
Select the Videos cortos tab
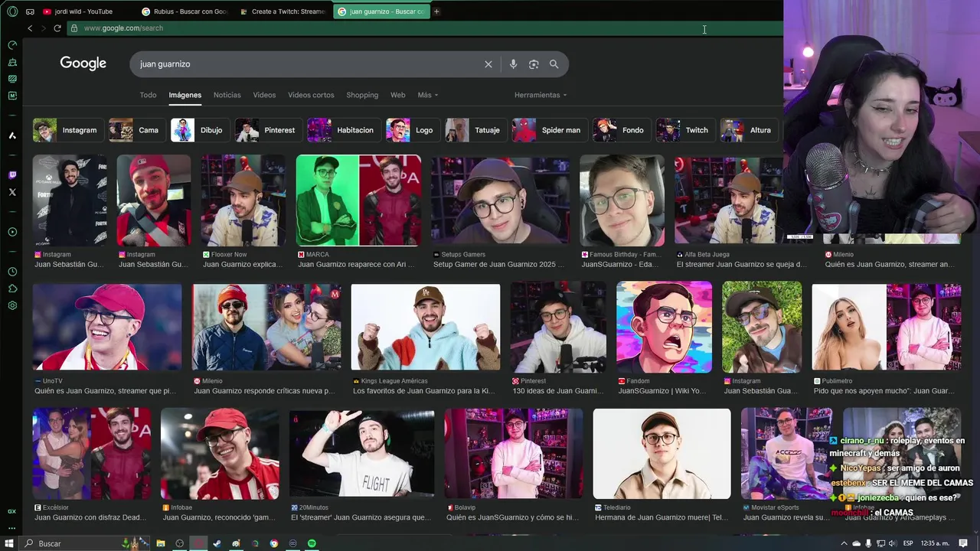pos(311,95)
